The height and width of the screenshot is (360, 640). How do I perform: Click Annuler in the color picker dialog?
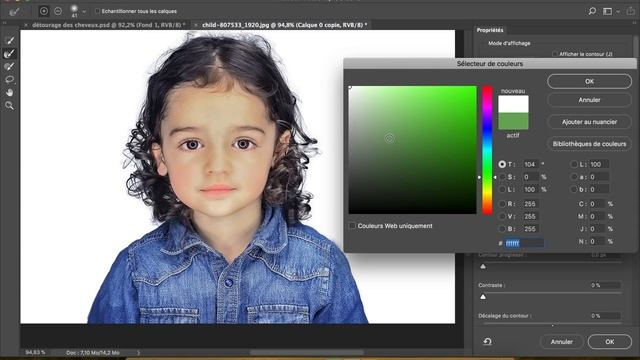[589, 100]
